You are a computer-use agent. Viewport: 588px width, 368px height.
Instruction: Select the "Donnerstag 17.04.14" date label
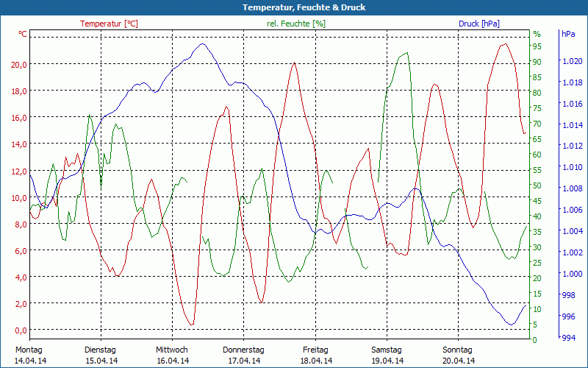tap(243, 355)
